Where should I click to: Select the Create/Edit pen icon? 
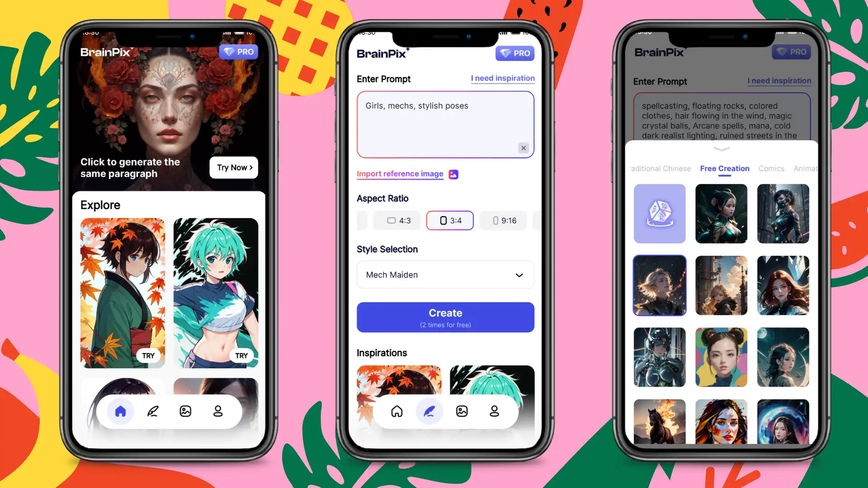(429, 411)
